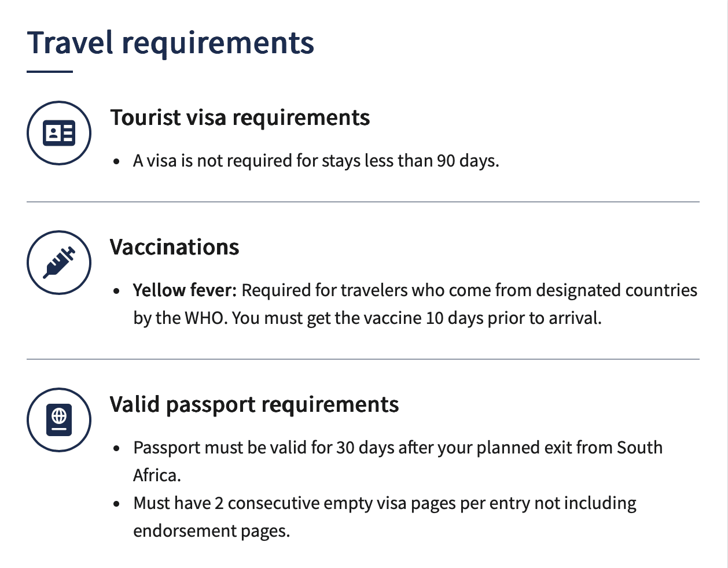Click the word Africa. in the passport section
Screen dimensions: 728x568
[x=157, y=475]
